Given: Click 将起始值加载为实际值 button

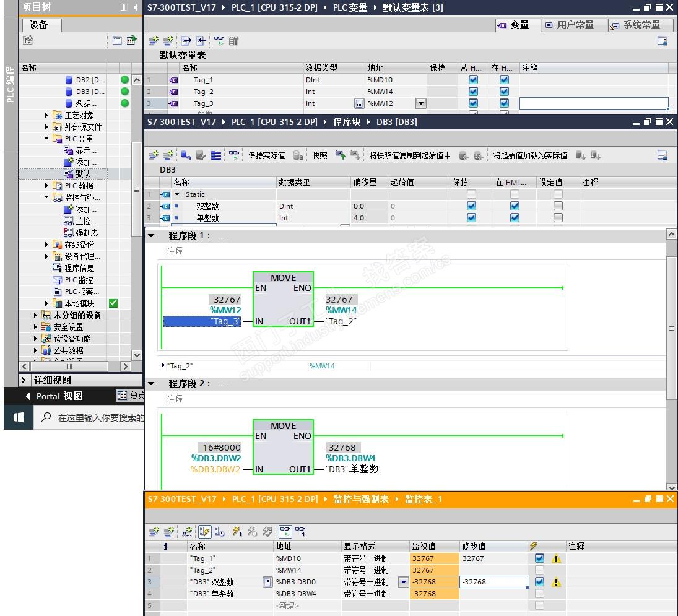Looking at the screenshot, I should pos(530,155).
